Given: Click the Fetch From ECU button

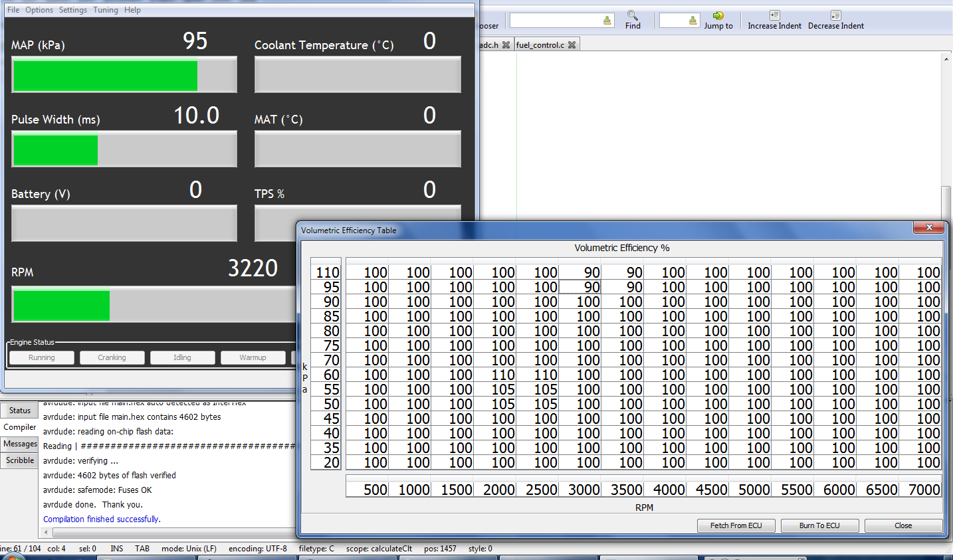Looking at the screenshot, I should (x=736, y=525).
